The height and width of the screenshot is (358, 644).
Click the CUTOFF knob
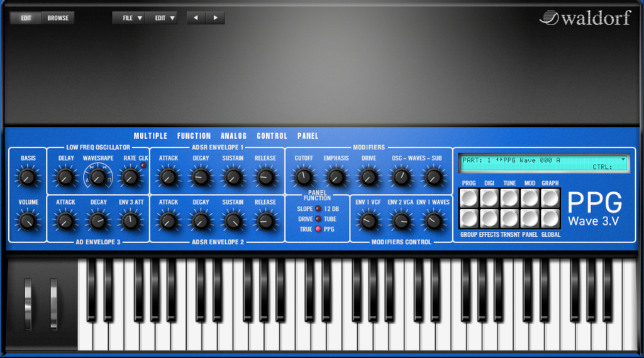(x=304, y=178)
